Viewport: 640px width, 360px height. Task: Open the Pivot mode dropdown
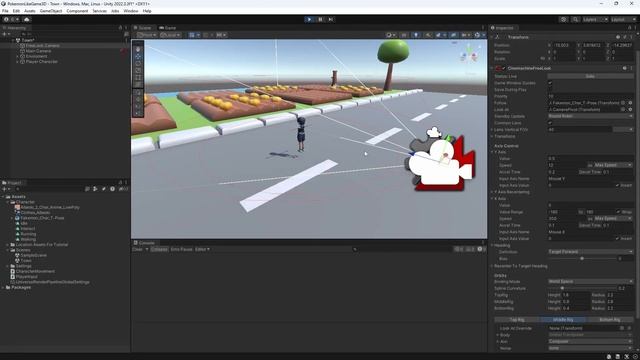pos(147,35)
